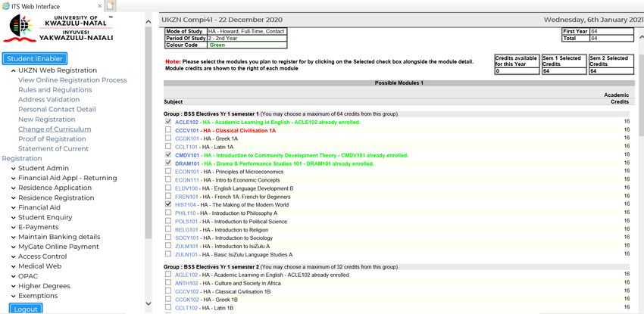
Task: Toggle the DRAM101 Drama checkbox
Action: 168,163
